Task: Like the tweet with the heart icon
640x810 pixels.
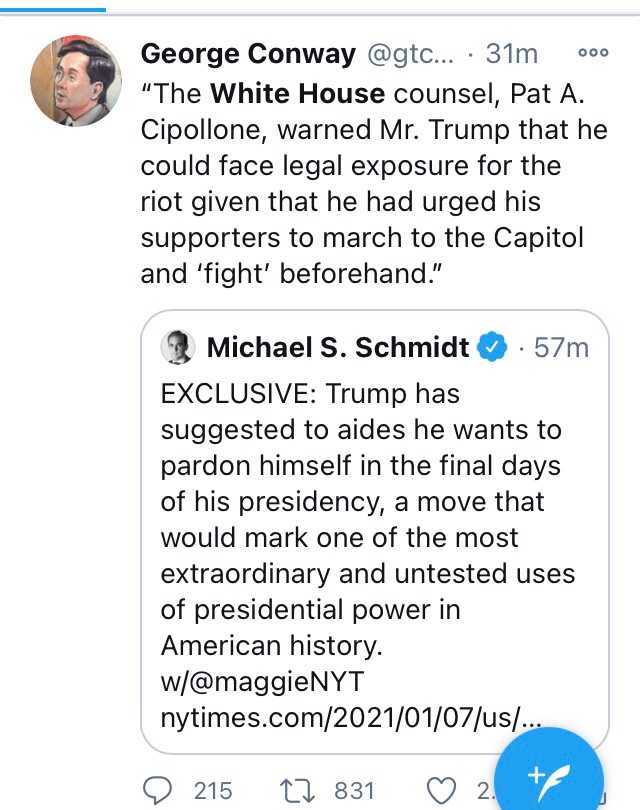Action: 441,790
